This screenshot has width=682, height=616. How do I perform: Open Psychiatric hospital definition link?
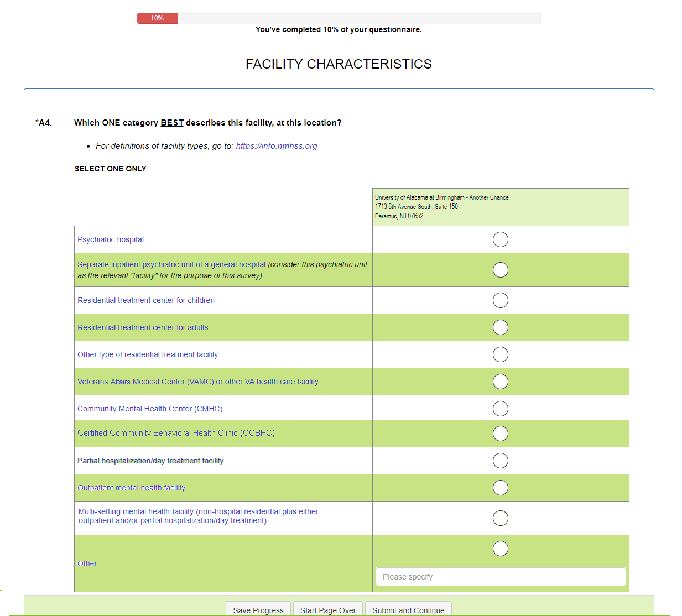pyautogui.click(x=111, y=239)
